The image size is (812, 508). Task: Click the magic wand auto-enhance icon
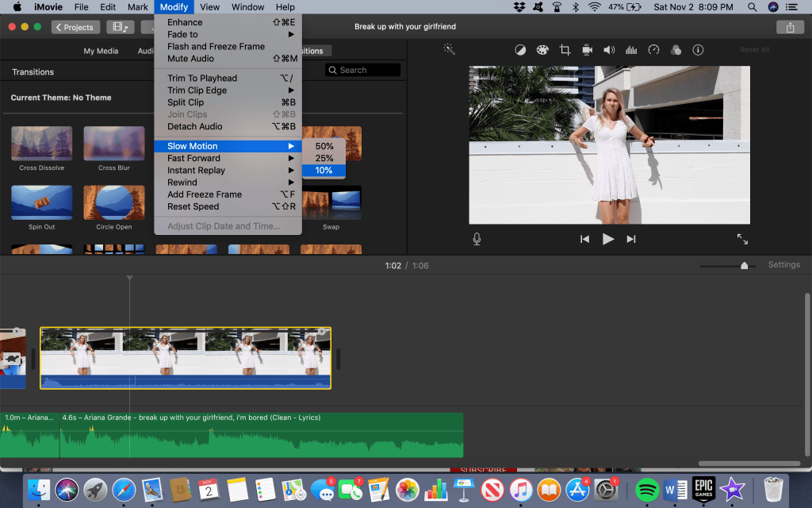coord(449,49)
